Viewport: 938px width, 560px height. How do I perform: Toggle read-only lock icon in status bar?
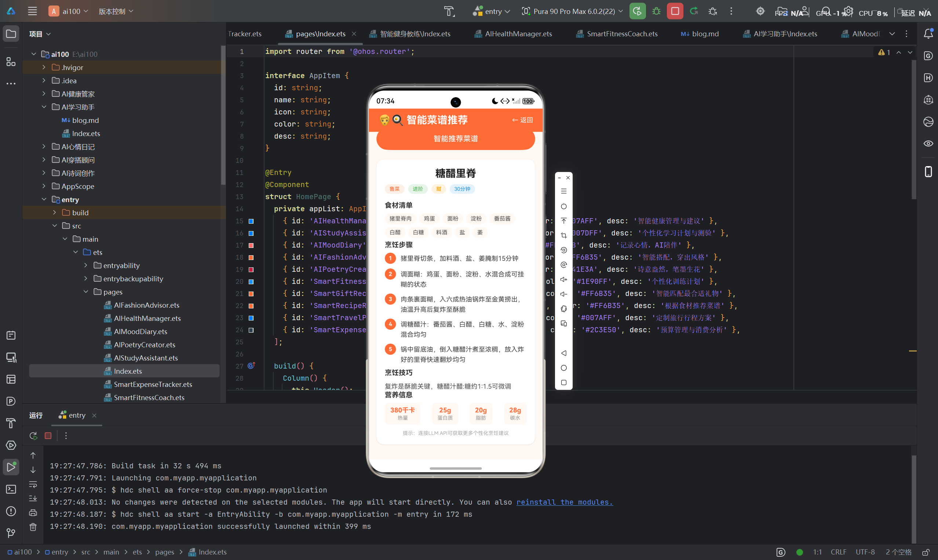pos(926,552)
